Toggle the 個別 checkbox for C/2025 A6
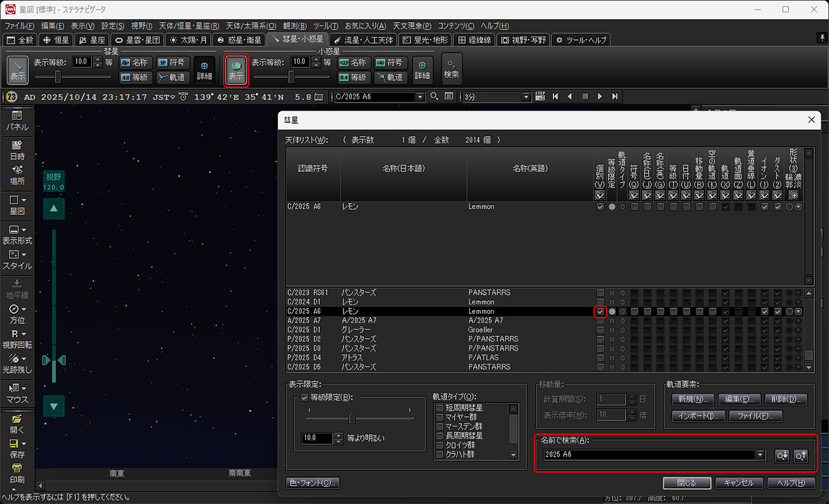 pyautogui.click(x=600, y=311)
